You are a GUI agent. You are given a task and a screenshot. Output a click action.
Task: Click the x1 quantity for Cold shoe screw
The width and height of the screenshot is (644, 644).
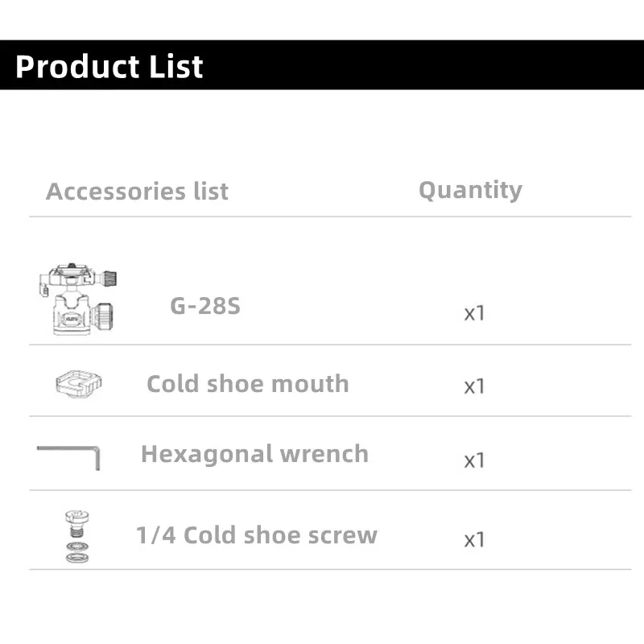(475, 539)
